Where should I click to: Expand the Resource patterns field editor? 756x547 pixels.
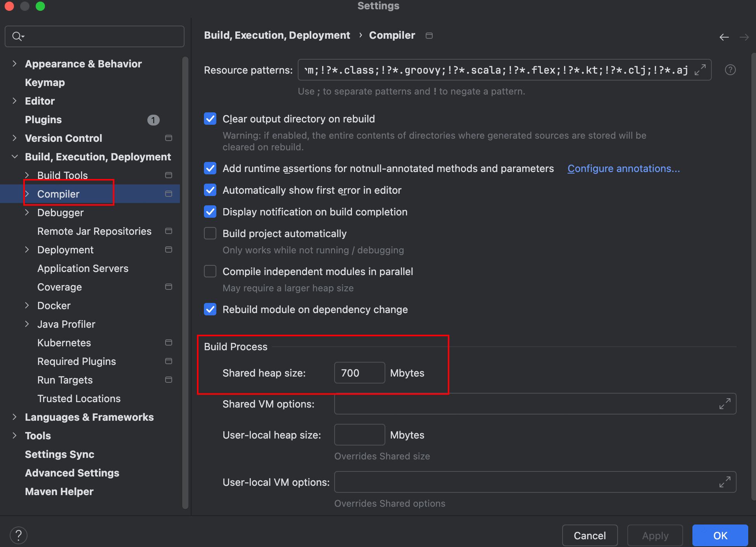tap(700, 70)
